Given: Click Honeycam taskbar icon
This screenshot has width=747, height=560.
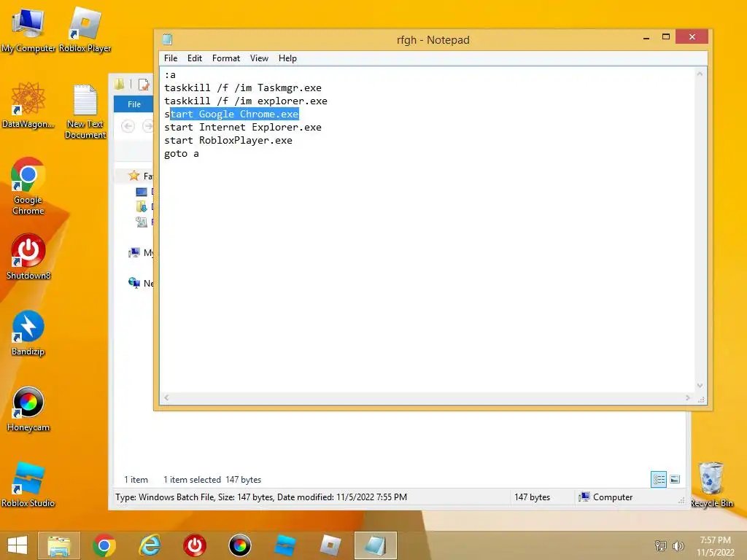Looking at the screenshot, I should point(239,545).
